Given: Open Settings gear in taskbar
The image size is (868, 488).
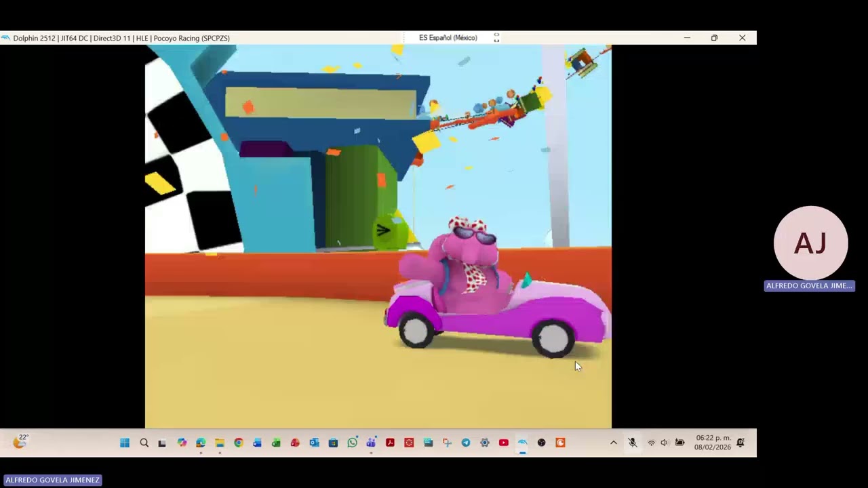Looking at the screenshot, I should (x=485, y=443).
